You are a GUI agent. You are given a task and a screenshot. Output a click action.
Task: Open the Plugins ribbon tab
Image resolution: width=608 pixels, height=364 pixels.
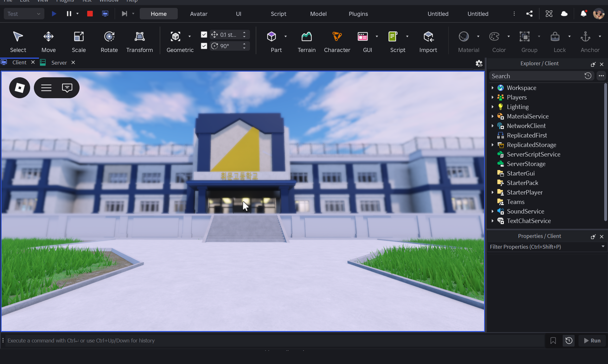click(358, 14)
